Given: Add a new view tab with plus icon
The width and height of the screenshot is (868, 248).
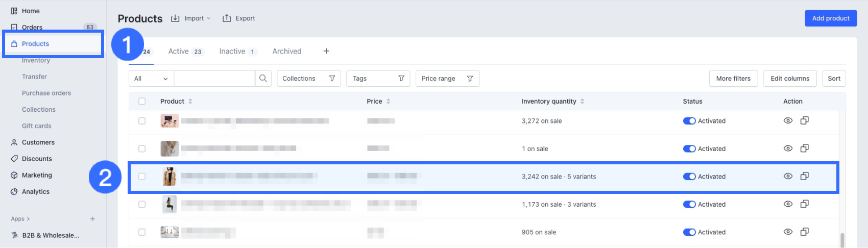Looking at the screenshot, I should point(326,51).
